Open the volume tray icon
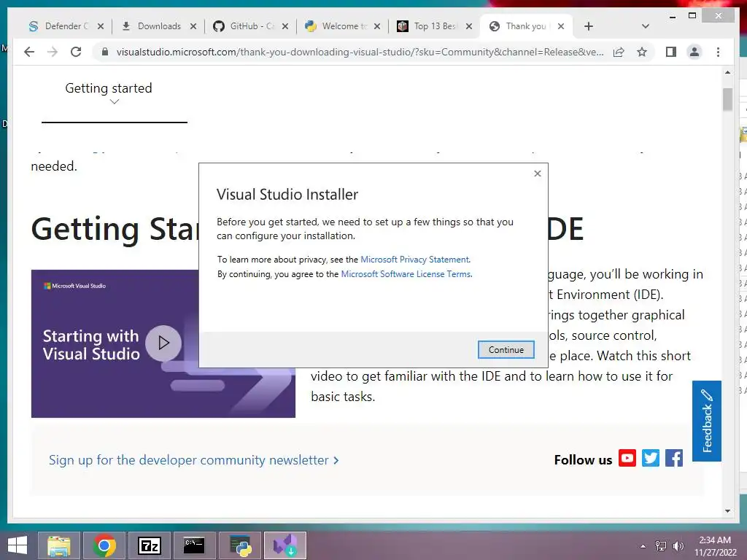 click(x=678, y=546)
